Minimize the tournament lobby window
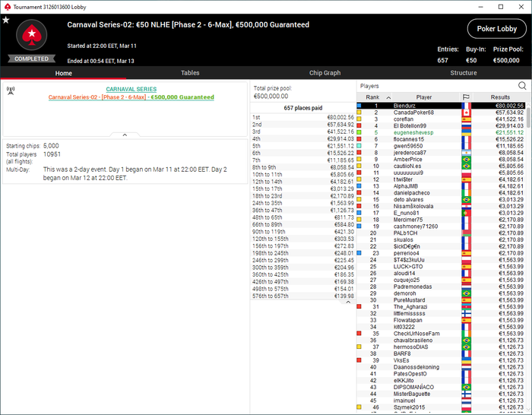Image resolution: width=532 pixels, height=415 pixels. (481, 7)
